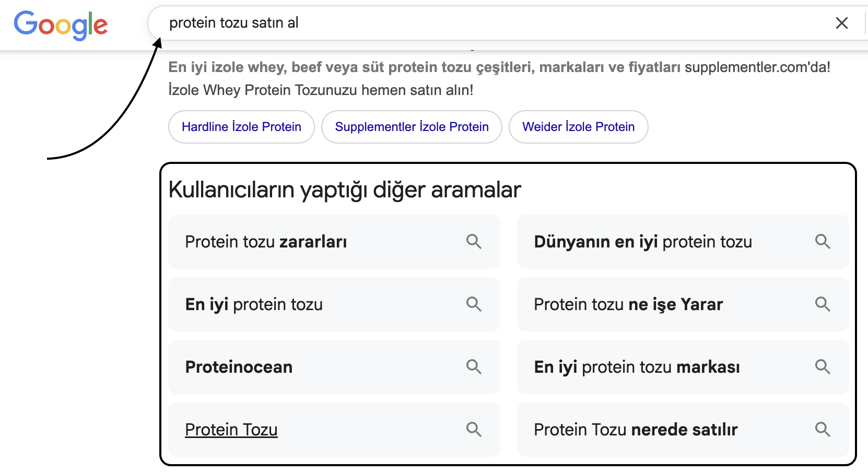Image resolution: width=868 pixels, height=473 pixels.
Task: Clear the search query with the X icon
Action: pyautogui.click(x=842, y=23)
